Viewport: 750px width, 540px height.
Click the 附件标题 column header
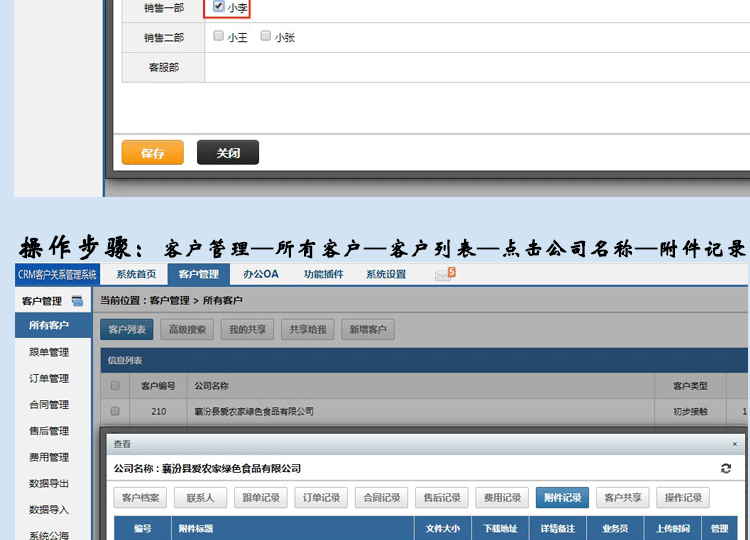click(x=292, y=528)
